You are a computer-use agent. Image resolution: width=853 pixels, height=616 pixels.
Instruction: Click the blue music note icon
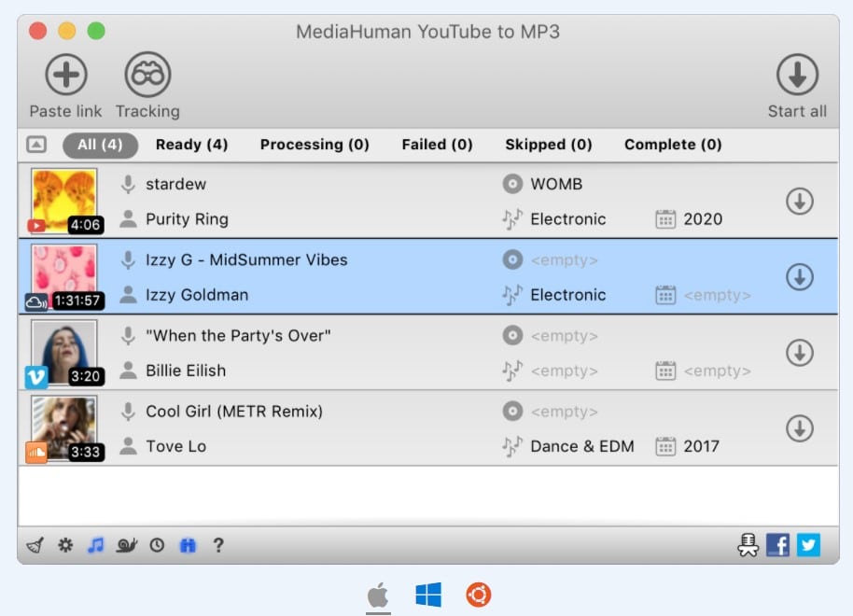point(95,545)
